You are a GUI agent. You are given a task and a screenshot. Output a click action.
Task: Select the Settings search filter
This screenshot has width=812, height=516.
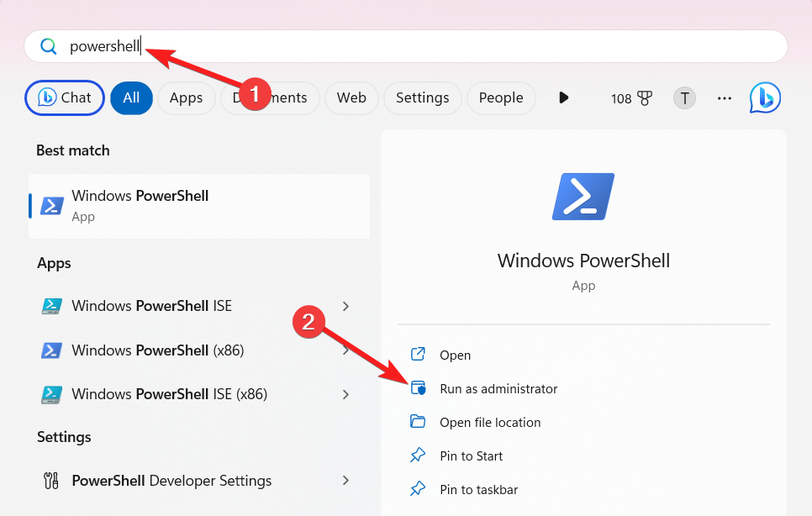423,98
